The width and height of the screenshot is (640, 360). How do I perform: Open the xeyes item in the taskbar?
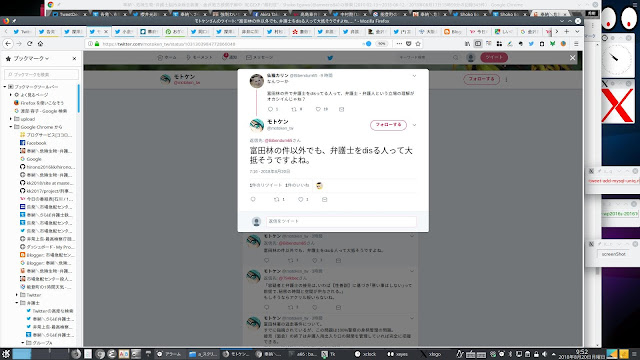click(398, 354)
